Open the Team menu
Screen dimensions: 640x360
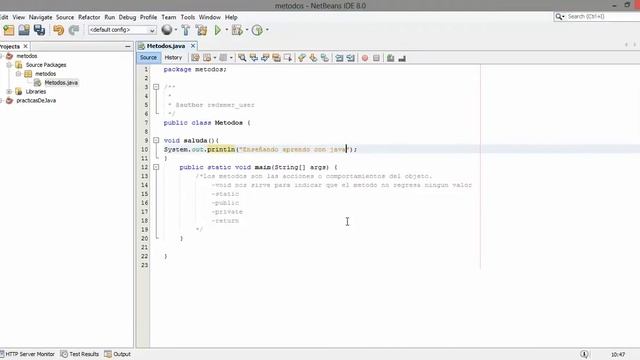point(169,17)
